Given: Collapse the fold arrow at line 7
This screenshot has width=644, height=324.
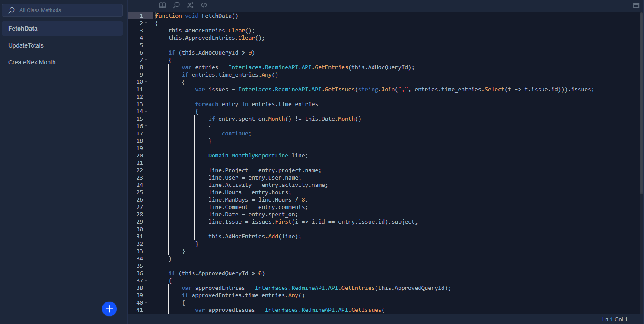Looking at the screenshot, I should click(x=146, y=60).
